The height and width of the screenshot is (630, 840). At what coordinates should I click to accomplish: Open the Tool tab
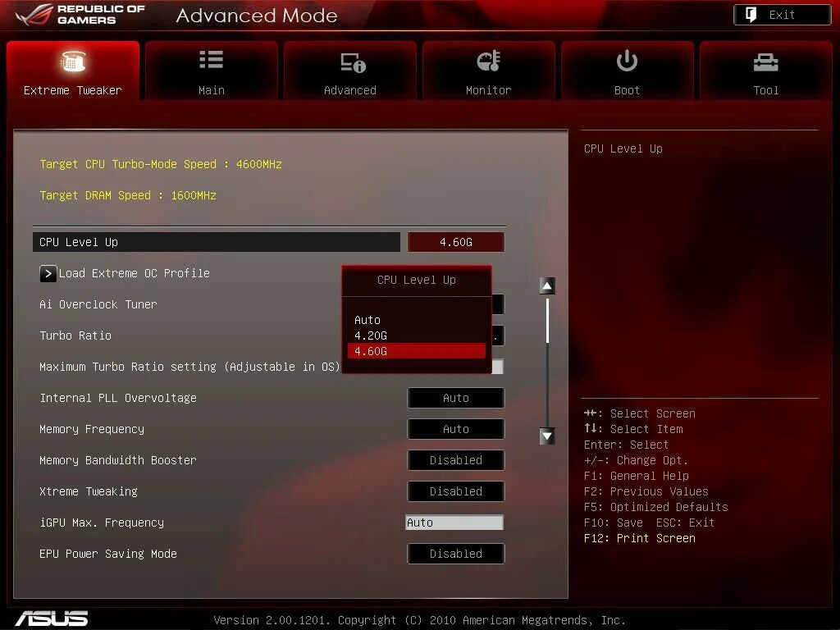click(x=765, y=71)
